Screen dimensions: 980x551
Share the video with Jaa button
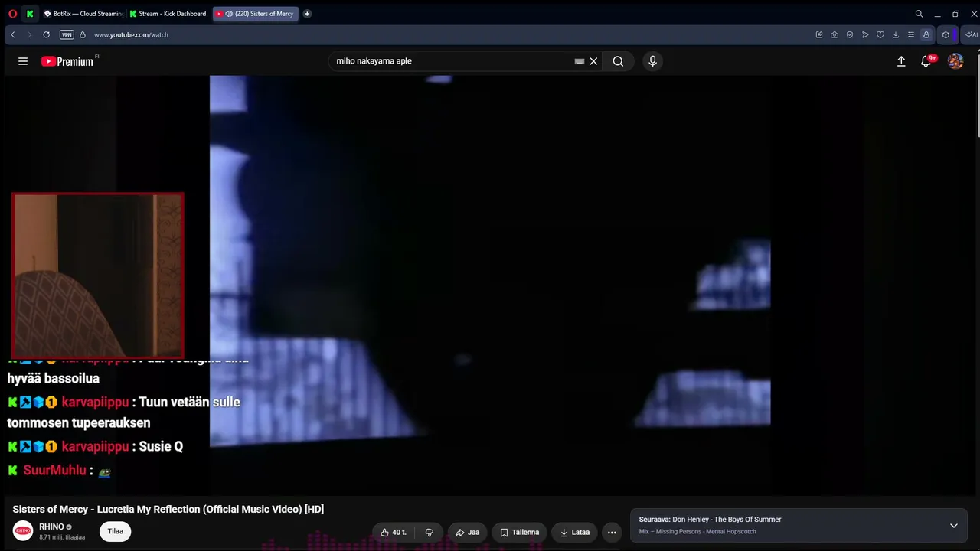467,532
